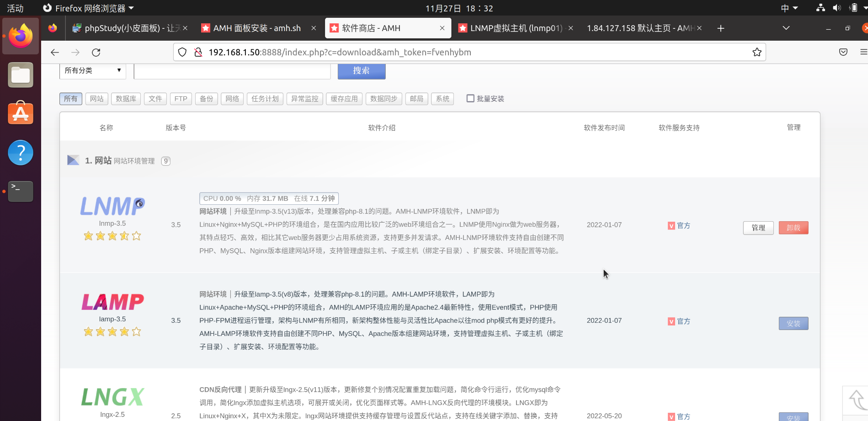Screen dimensions: 868x421
Task: Click the LAMP star rating
Action: coord(112,332)
